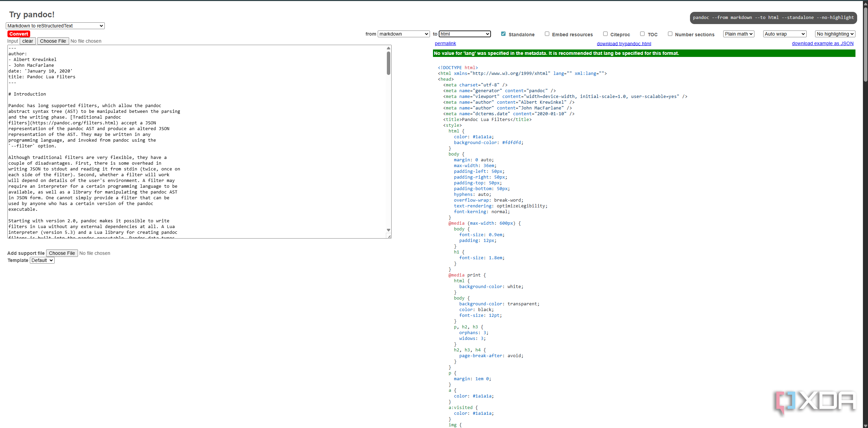Click the '<!DOCTYPE html>' output line
Image resolution: width=868 pixels, height=428 pixels.
click(458, 68)
